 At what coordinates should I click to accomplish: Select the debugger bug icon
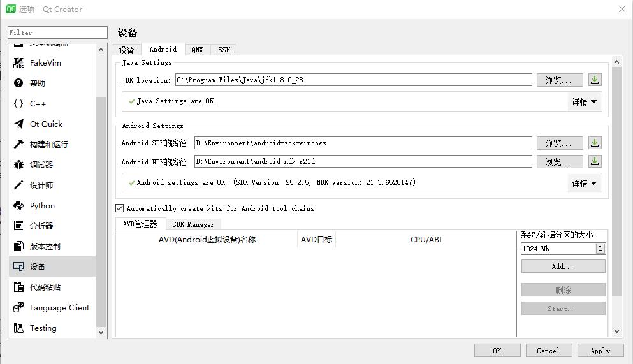[18, 164]
